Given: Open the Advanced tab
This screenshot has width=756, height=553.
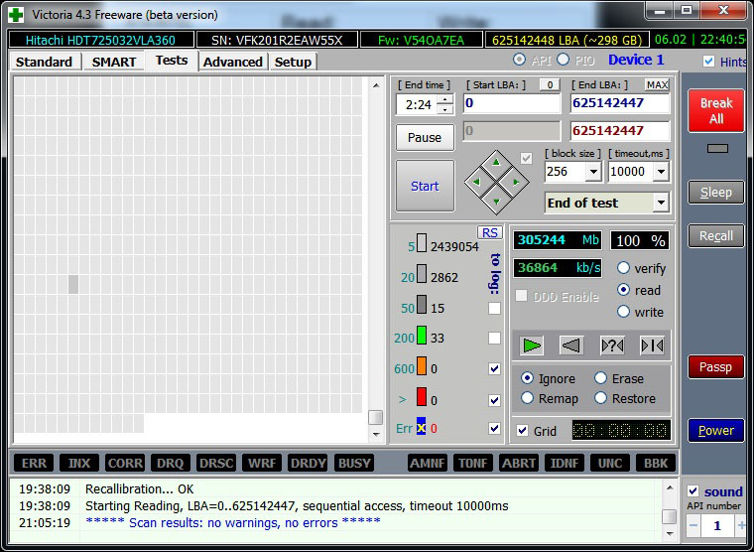Looking at the screenshot, I should 233,62.
